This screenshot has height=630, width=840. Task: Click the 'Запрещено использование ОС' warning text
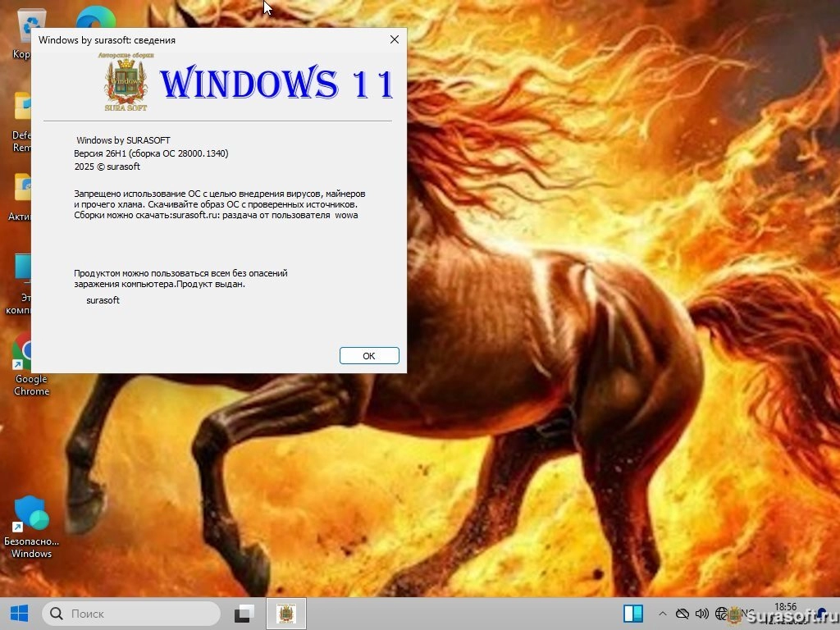[220, 204]
